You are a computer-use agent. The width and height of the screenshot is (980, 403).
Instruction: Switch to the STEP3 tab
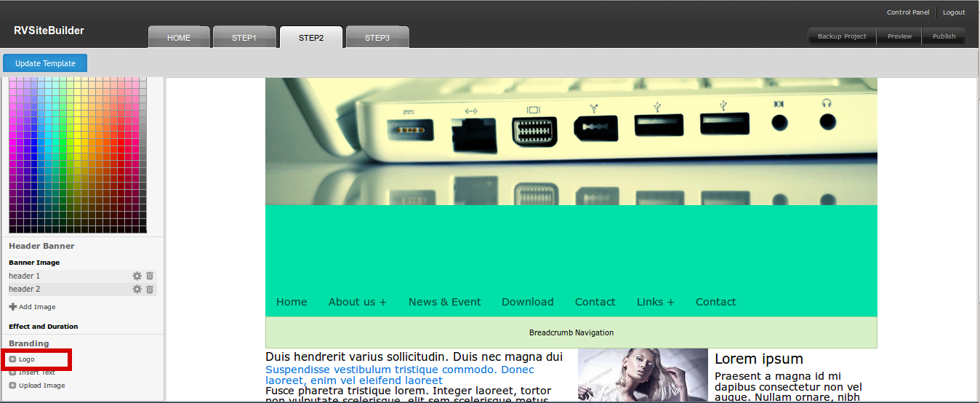(377, 38)
